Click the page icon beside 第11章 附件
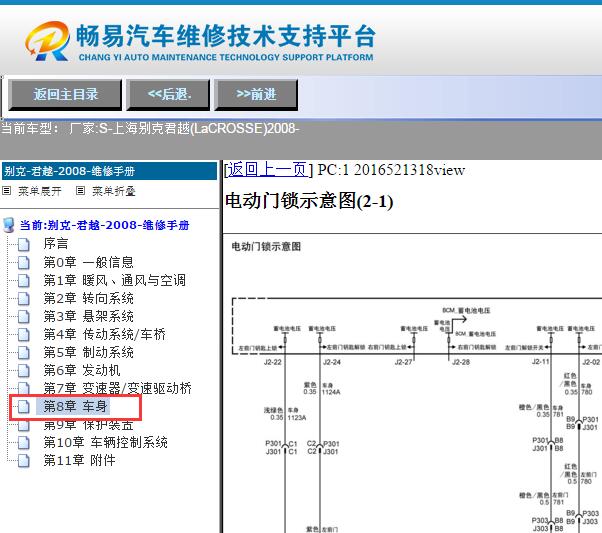602x533 pixels. point(24,460)
